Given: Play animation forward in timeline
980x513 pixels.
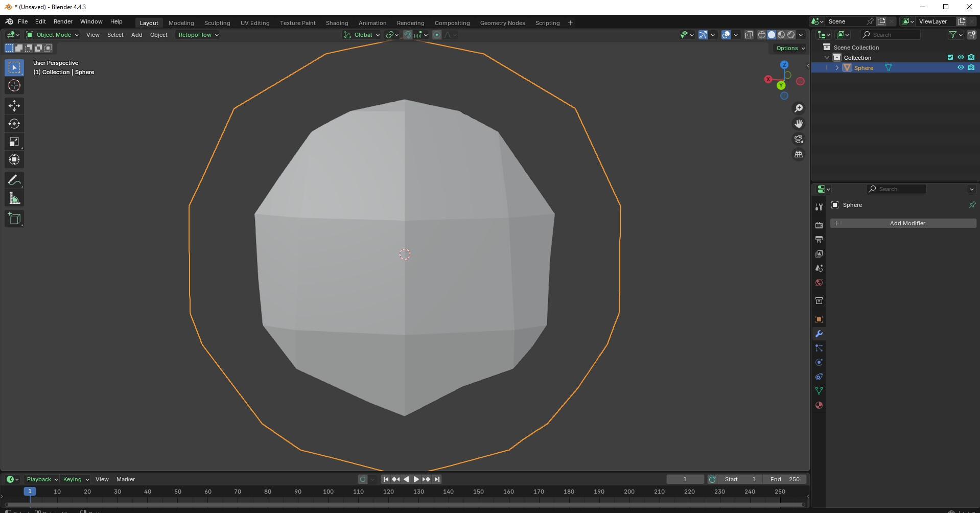Looking at the screenshot, I should click(416, 479).
